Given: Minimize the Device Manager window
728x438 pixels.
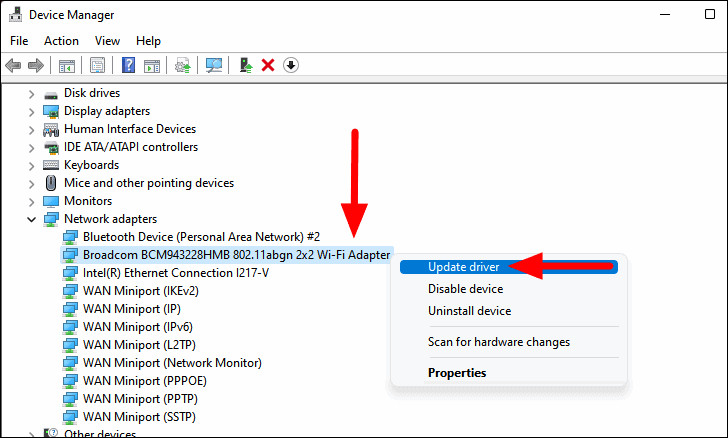Looking at the screenshot, I should 665,14.
